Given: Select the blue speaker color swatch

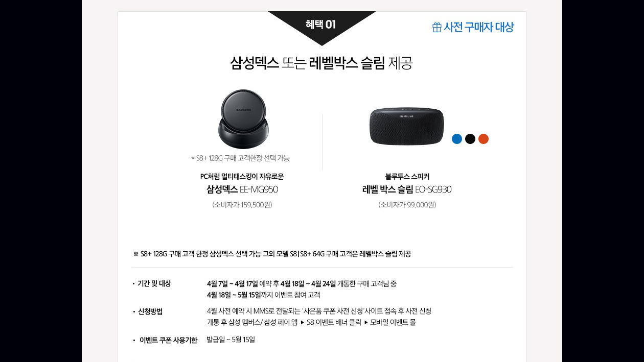Looking at the screenshot, I should coord(457,139).
